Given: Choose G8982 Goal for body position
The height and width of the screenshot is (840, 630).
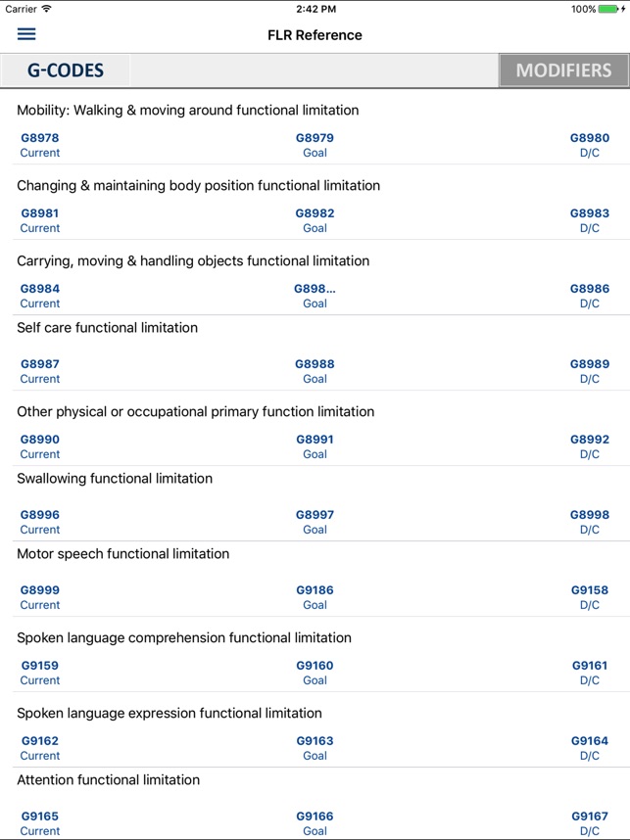Looking at the screenshot, I should [x=315, y=220].
